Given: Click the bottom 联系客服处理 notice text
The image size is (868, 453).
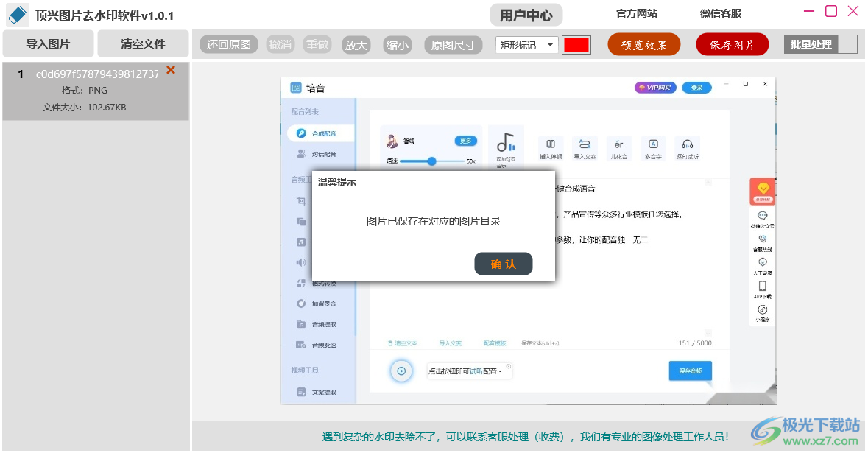Looking at the screenshot, I should coord(526,437).
